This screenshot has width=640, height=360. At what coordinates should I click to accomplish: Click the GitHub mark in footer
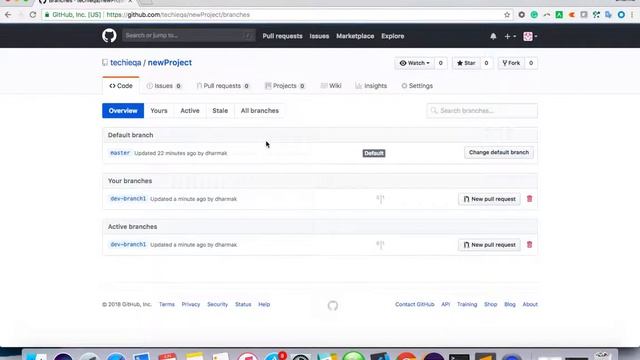[333, 305]
